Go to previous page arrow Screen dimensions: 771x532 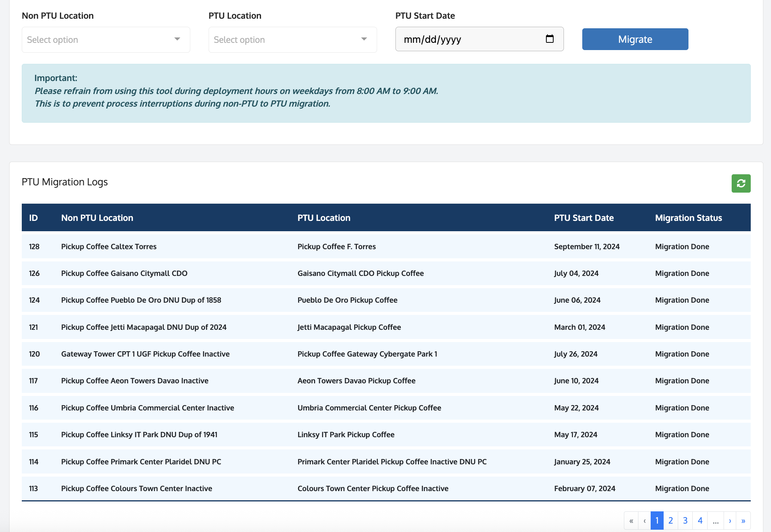pos(645,521)
